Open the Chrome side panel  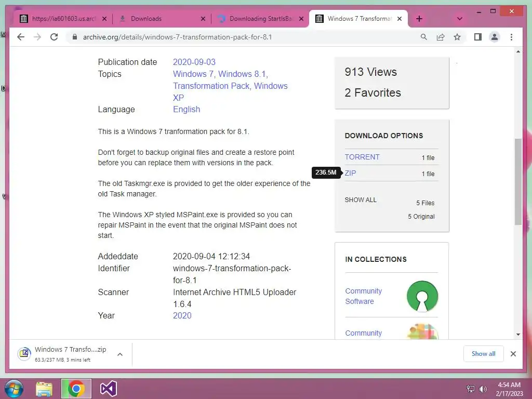[478, 37]
